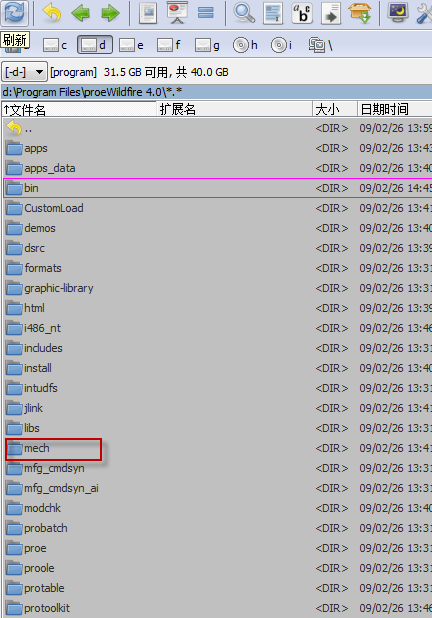Screen dimensions: 432x618
Task: Go to parent directory via the '..' entry
Action: click(x=19, y=128)
